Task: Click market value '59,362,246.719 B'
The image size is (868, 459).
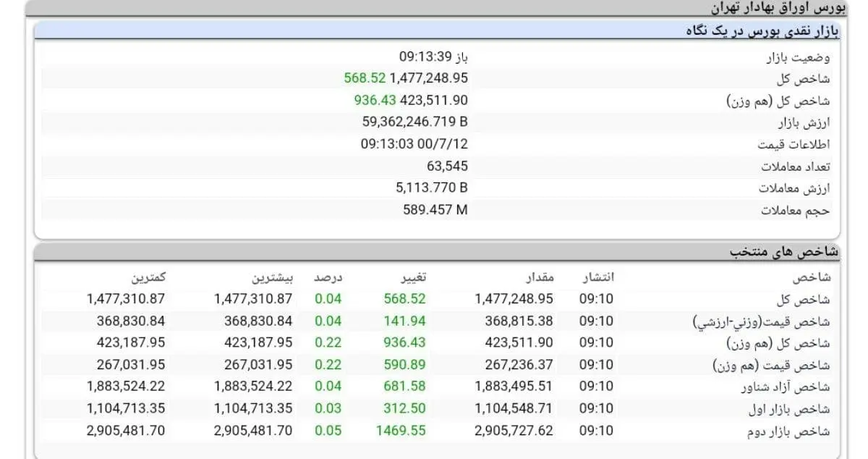Action: click(x=415, y=122)
